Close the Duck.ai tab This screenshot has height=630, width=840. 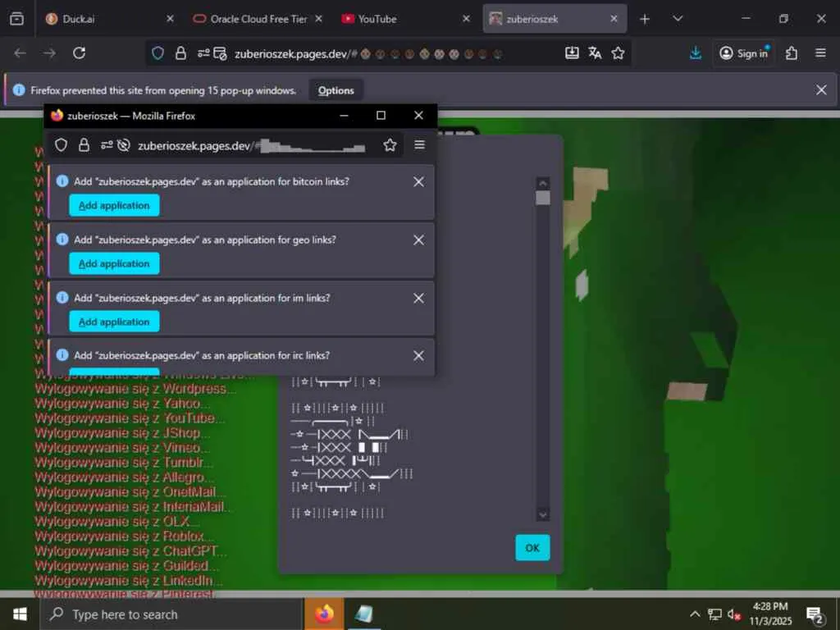pos(170,19)
